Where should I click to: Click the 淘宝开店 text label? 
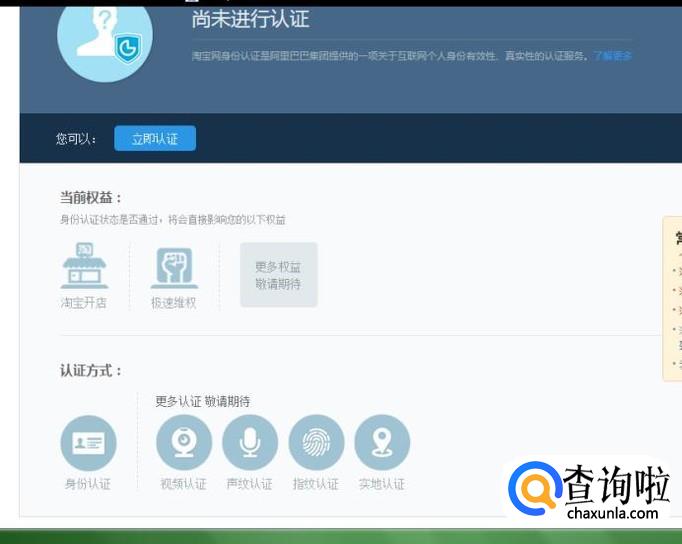click(84, 302)
